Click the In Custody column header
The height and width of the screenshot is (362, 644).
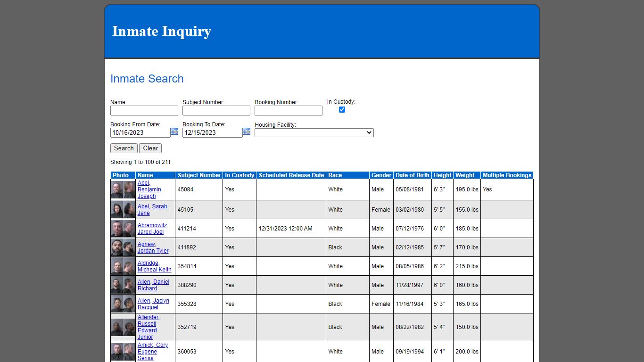pos(239,175)
